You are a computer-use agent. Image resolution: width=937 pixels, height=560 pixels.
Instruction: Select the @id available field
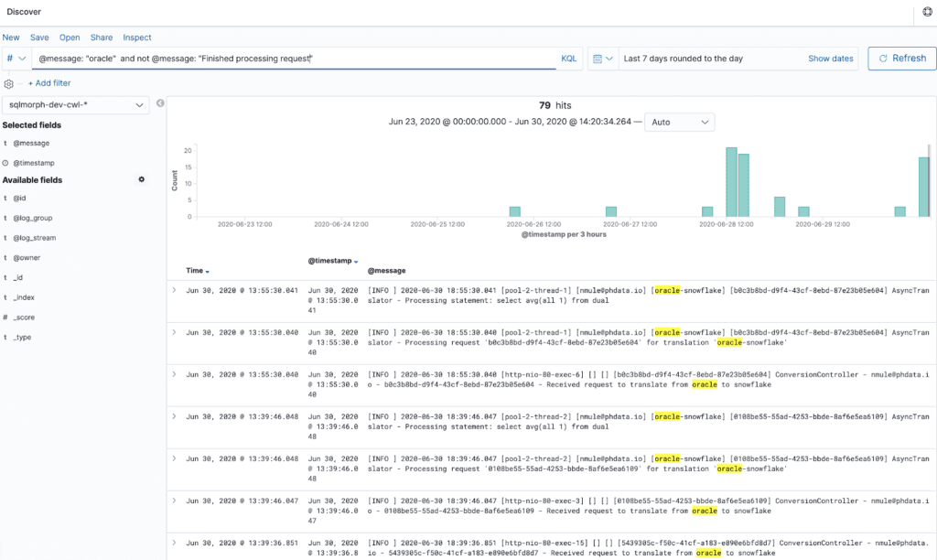pyautogui.click(x=19, y=198)
